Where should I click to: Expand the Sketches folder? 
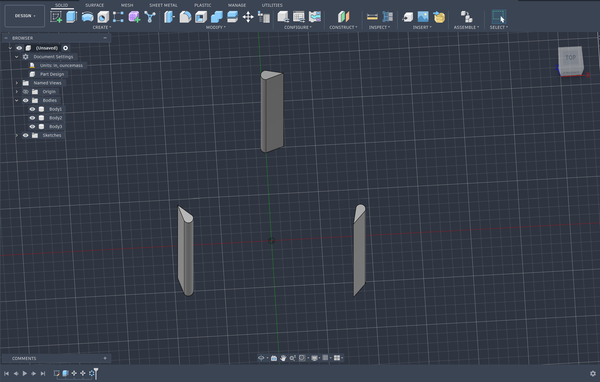[x=16, y=135]
